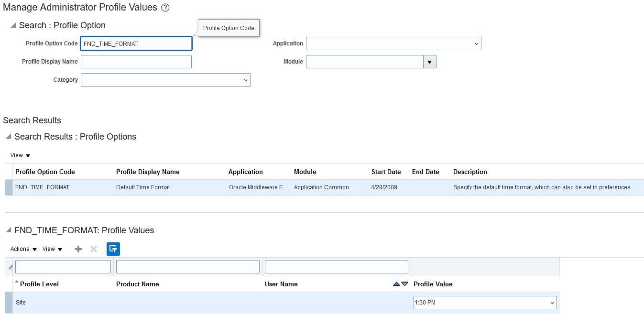Viewport: 644px width, 315px height.
Task: Change the Profile Value 1:30 PM dropdown
Action: pos(485,303)
